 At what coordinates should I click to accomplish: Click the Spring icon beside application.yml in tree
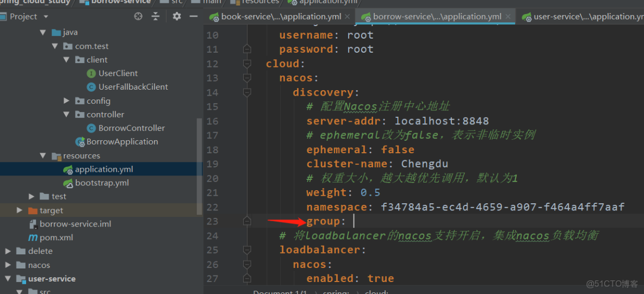pyautogui.click(x=68, y=170)
